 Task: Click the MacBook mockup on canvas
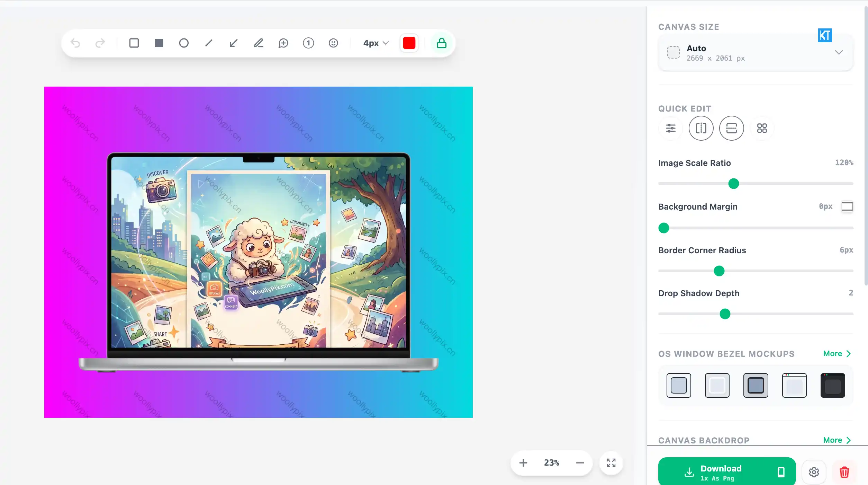pos(259,262)
